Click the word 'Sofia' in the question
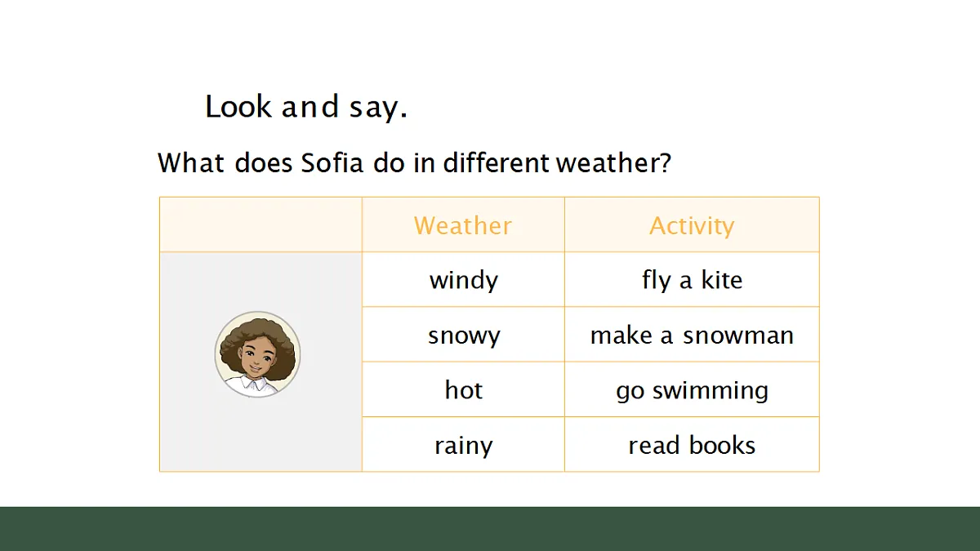This screenshot has height=551, width=980. point(332,162)
